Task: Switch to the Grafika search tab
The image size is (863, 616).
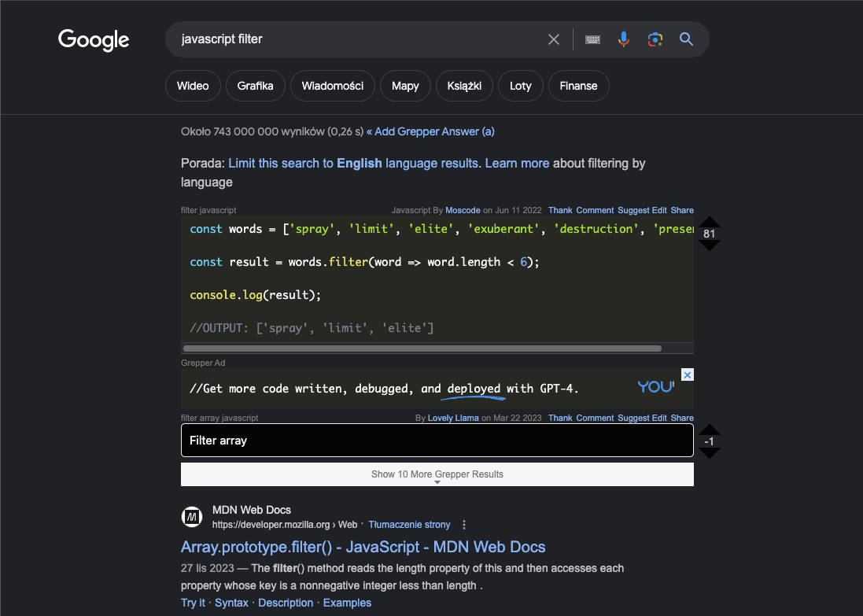Action: pos(256,86)
